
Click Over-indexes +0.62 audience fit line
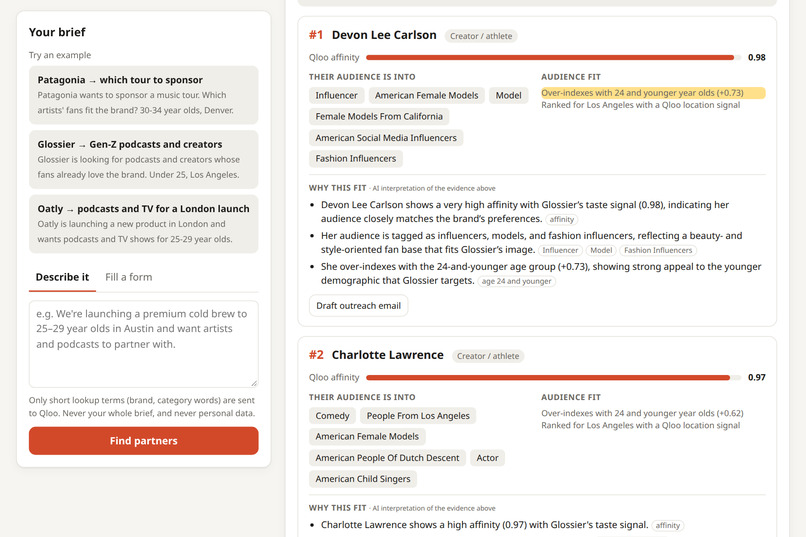(642, 413)
